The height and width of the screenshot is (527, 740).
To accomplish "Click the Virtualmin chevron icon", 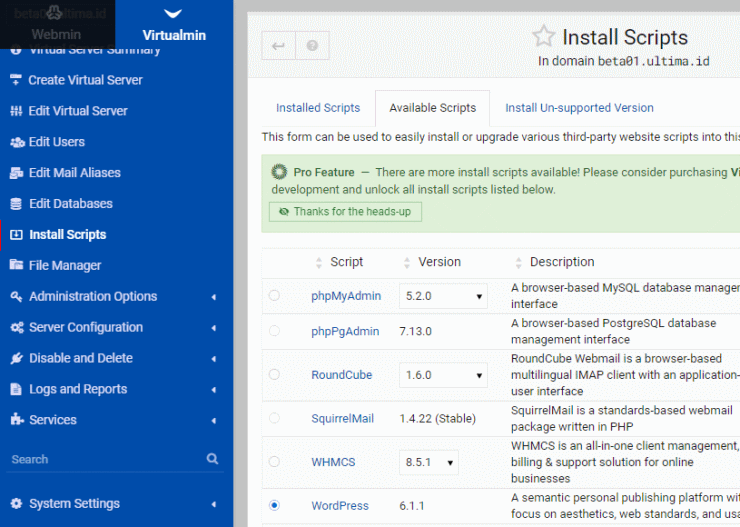I will (x=173, y=13).
